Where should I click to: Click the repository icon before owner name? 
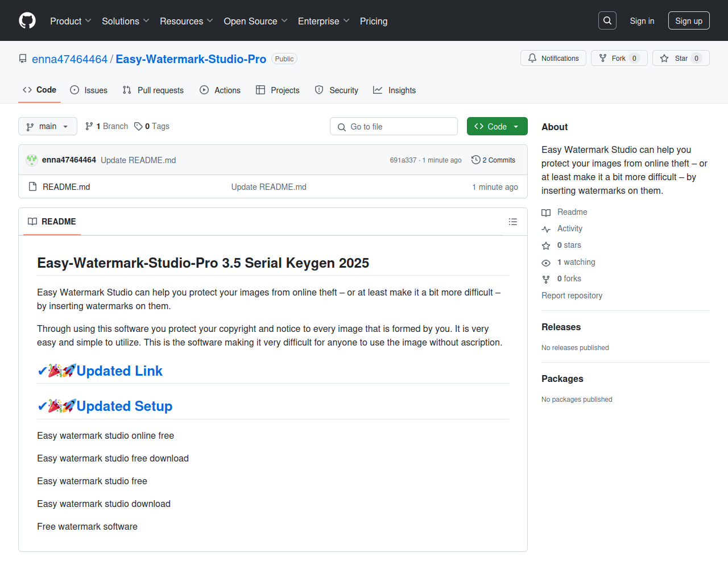(x=23, y=59)
